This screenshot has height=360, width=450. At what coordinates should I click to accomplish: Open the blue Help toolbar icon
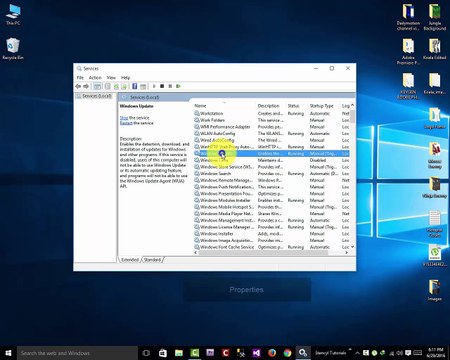pyautogui.click(x=135, y=86)
